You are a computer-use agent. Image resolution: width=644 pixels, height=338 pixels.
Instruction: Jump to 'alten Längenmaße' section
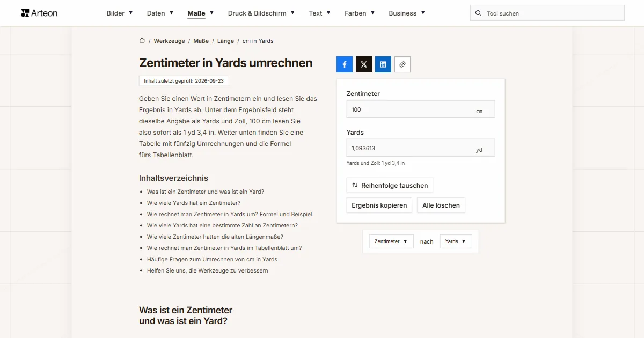(215, 237)
